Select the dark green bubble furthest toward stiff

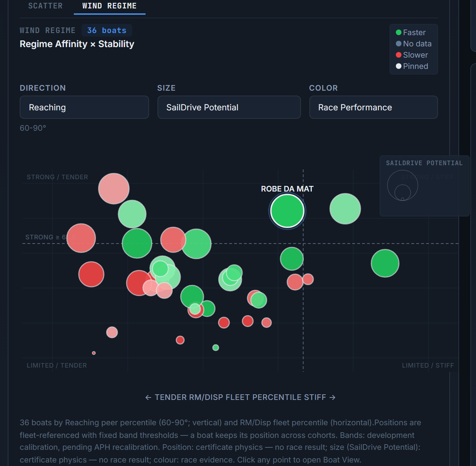pyautogui.click(x=385, y=263)
